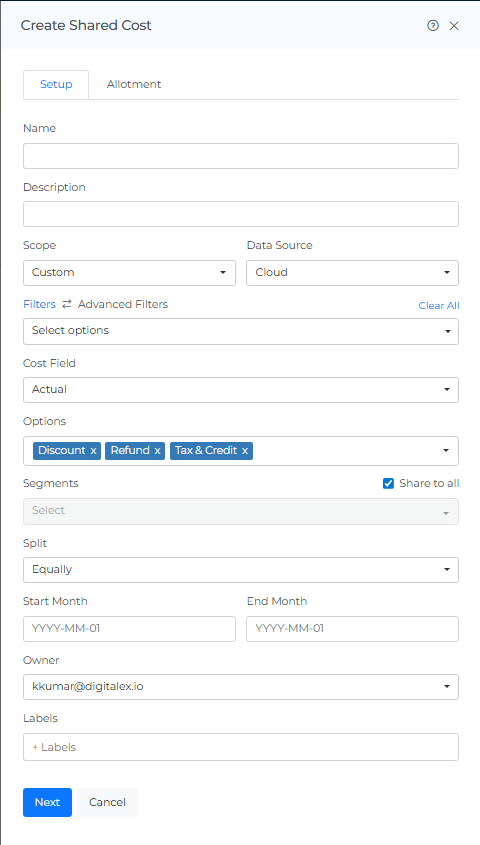Click the Cancel button

(107, 802)
